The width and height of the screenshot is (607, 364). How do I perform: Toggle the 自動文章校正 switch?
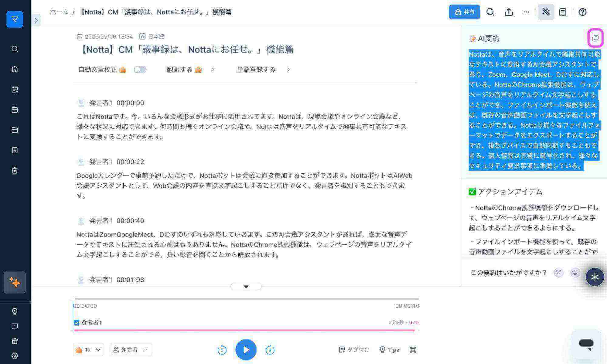[x=140, y=70]
